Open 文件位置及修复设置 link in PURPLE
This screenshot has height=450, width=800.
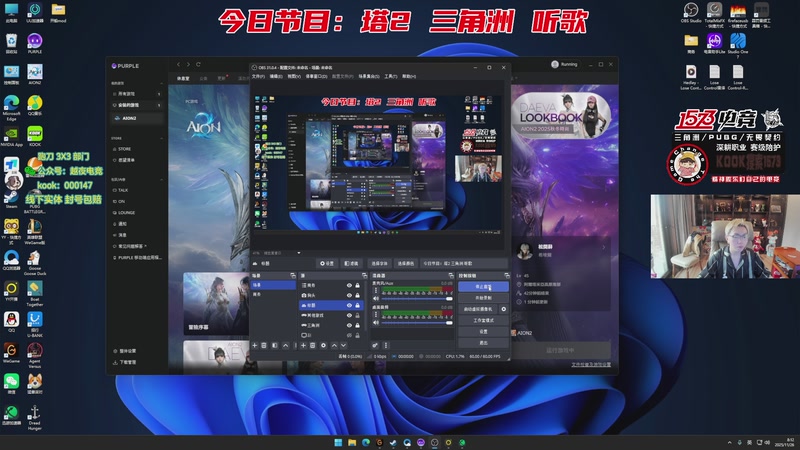[591, 364]
